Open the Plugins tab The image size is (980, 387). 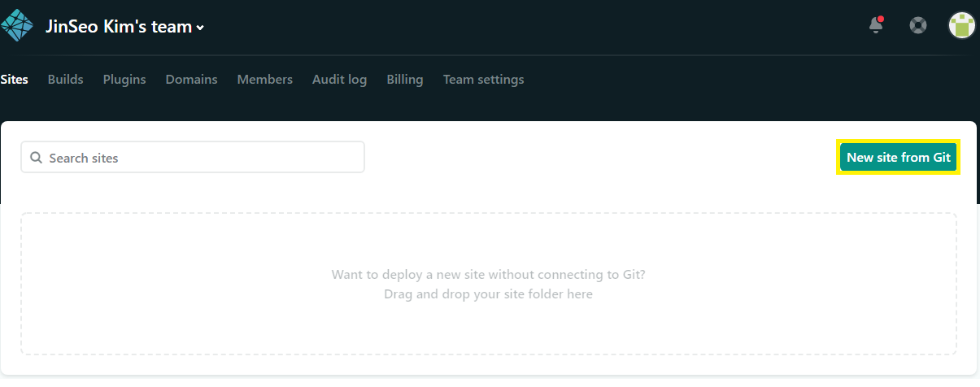click(x=124, y=80)
